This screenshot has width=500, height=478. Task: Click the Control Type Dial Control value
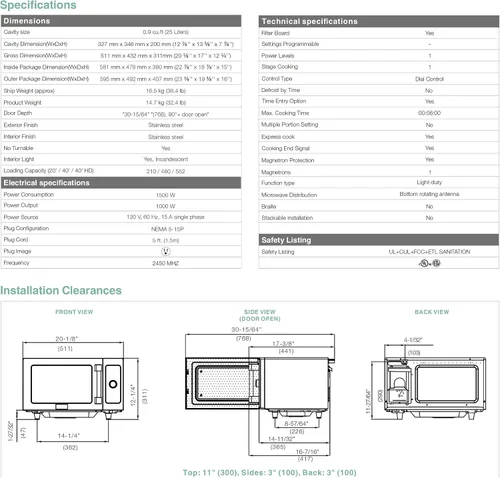[429, 79]
